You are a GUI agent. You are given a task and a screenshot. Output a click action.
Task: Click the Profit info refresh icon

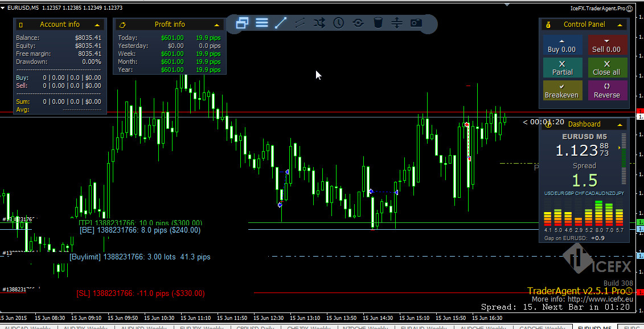(x=122, y=25)
